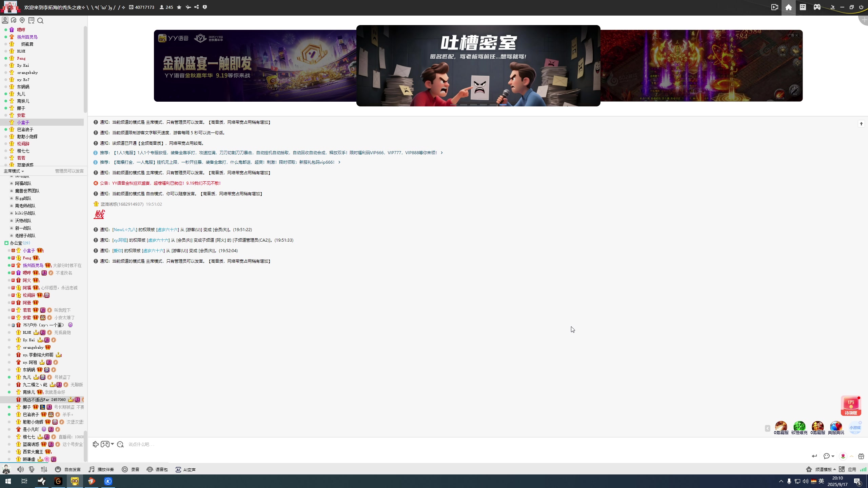
Task: Click the location pin sidebar icon
Action: 22,20
